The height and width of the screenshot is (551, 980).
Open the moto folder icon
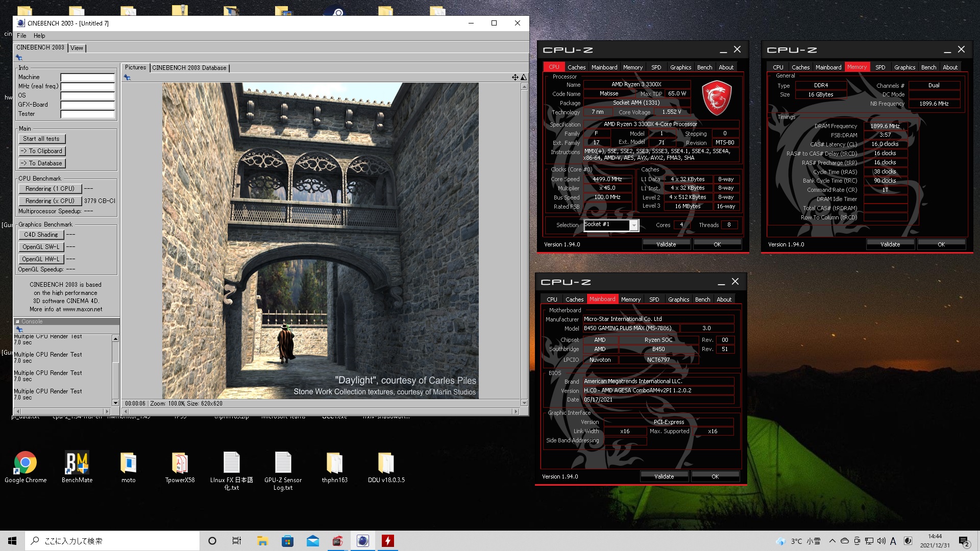[129, 467]
